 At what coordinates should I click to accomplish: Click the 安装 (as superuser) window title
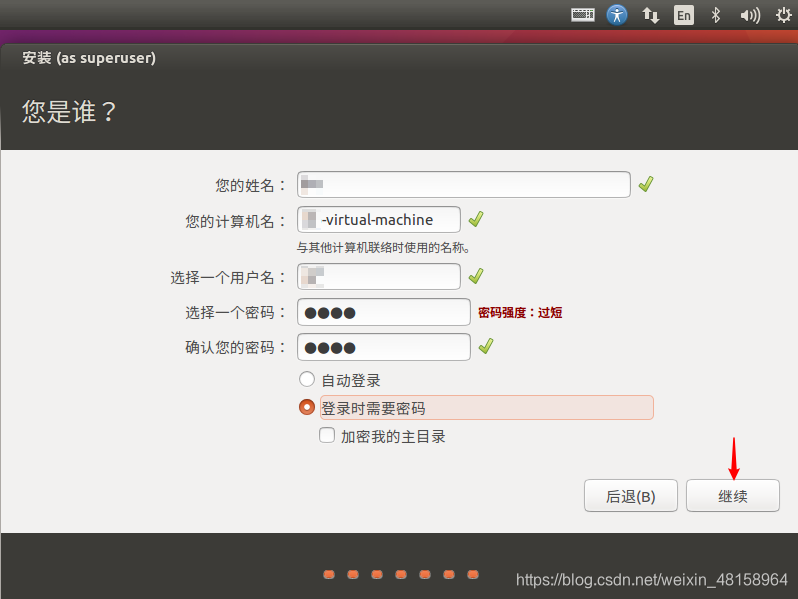coord(89,58)
